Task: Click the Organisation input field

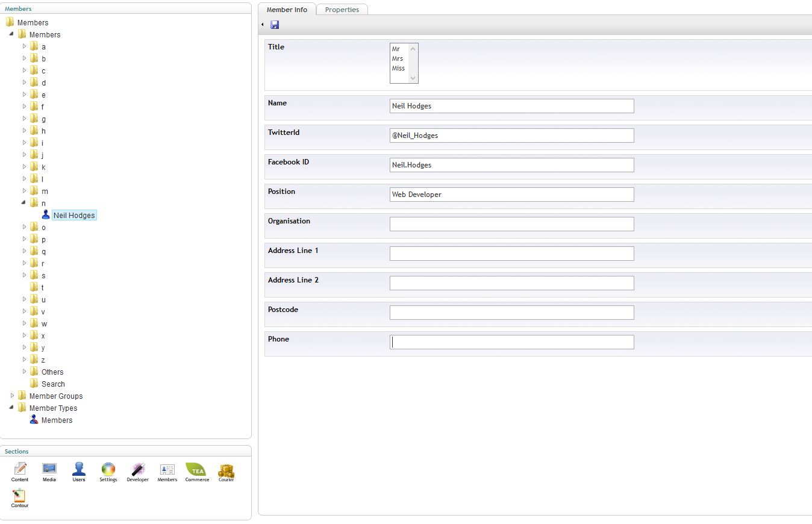Action: pos(511,224)
